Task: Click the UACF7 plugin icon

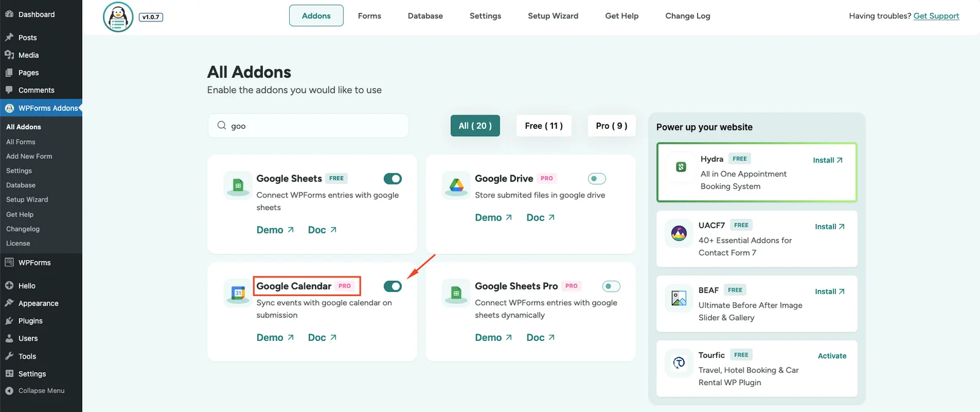Action: [679, 233]
